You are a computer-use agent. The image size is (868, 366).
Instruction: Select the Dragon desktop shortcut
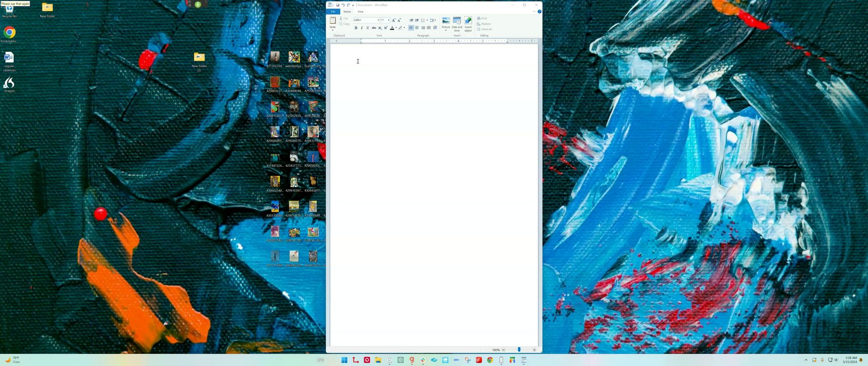(x=9, y=84)
